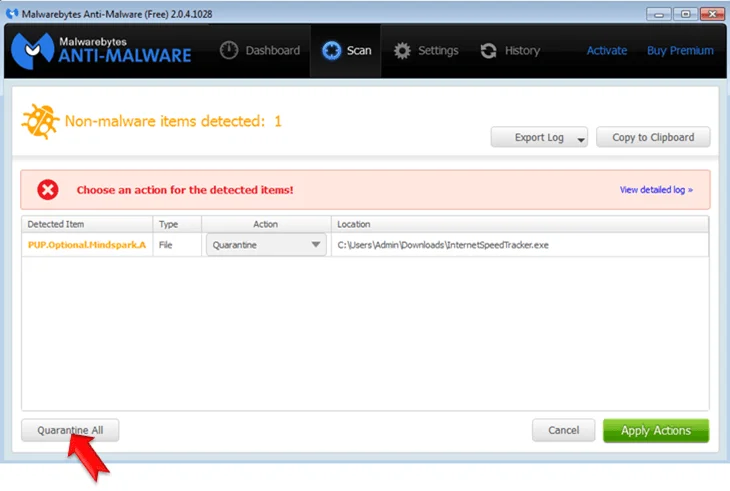Screen dimensions: 730x491
Task: Expand the Export Log dropdown arrow
Action: coord(581,139)
